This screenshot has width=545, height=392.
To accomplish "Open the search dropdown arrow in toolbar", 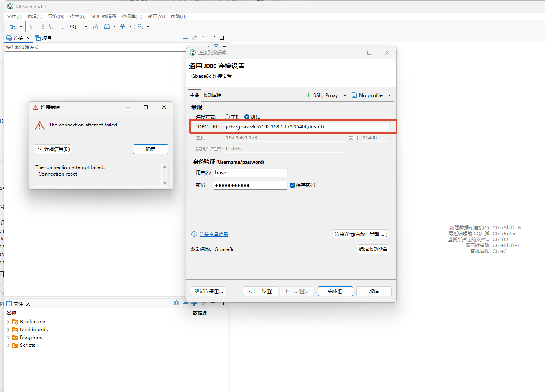I will [x=148, y=27].
